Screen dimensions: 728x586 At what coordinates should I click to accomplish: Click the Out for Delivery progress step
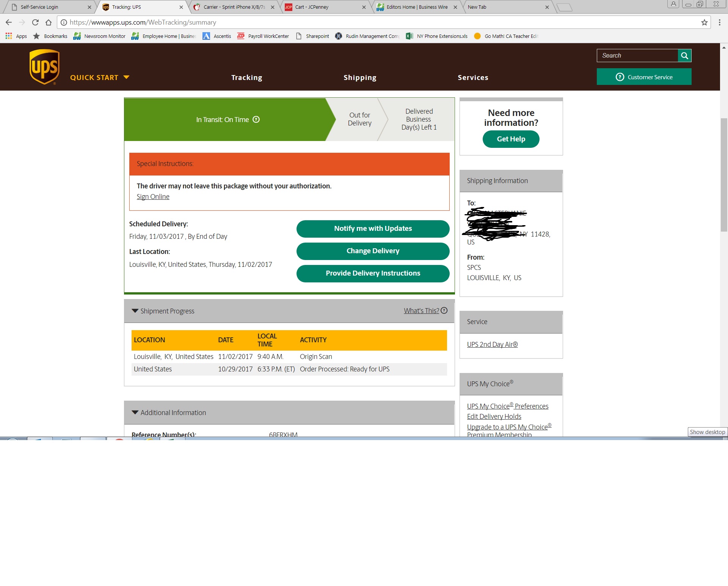tap(359, 119)
